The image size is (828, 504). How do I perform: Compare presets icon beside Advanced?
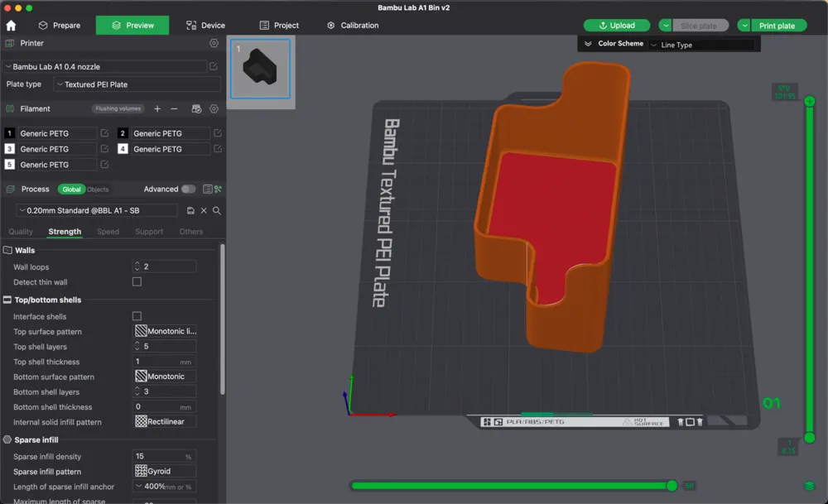click(x=218, y=189)
